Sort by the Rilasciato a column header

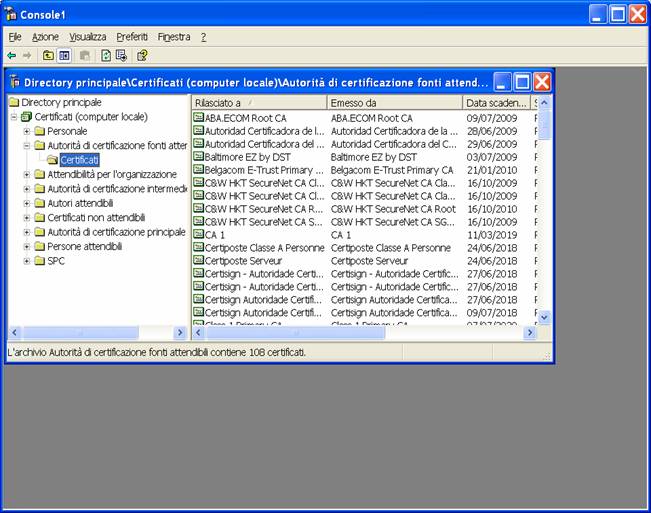click(x=259, y=103)
